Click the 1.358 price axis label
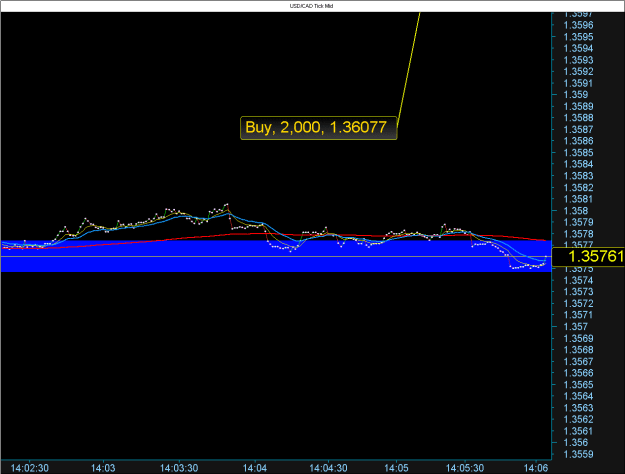Image resolution: width=625 pixels, height=474 pixels. click(x=576, y=210)
